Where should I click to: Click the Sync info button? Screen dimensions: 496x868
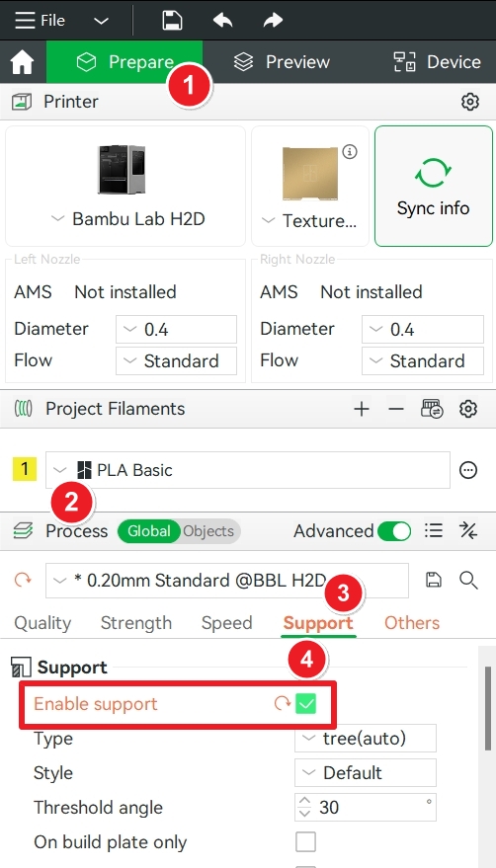coord(434,186)
